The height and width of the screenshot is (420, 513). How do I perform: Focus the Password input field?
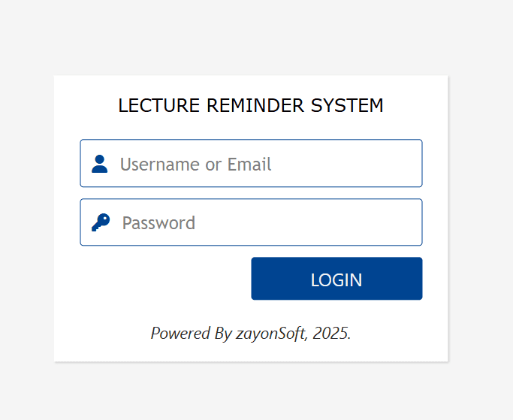click(x=263, y=222)
